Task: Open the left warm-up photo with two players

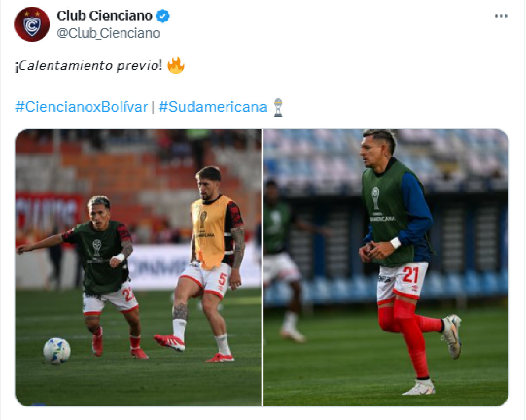Action: click(x=139, y=268)
